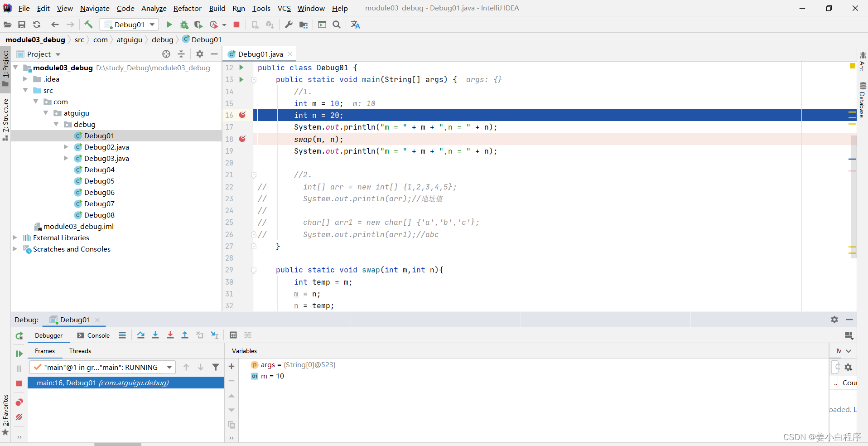Click the Run to Cursor icon

(215, 335)
